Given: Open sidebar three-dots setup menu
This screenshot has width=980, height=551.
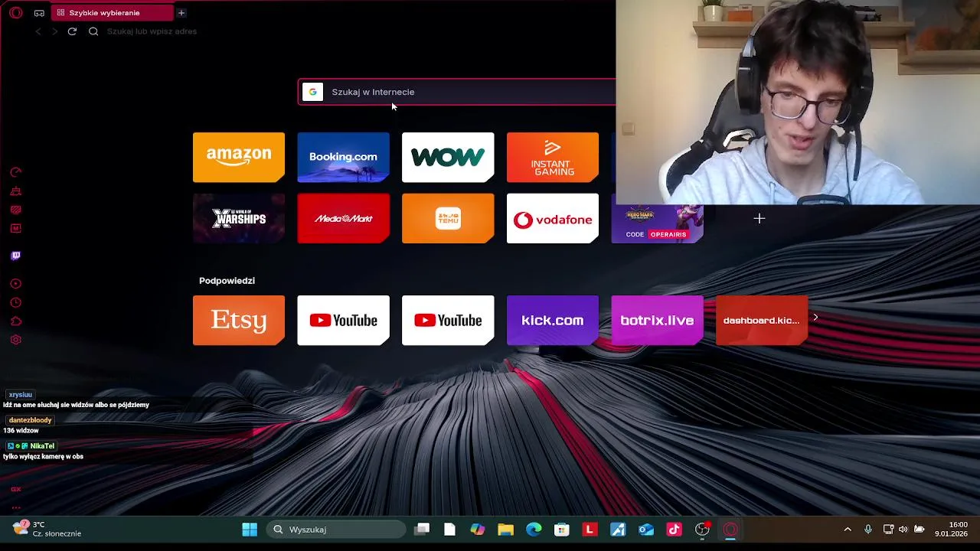Looking at the screenshot, I should point(15,507).
